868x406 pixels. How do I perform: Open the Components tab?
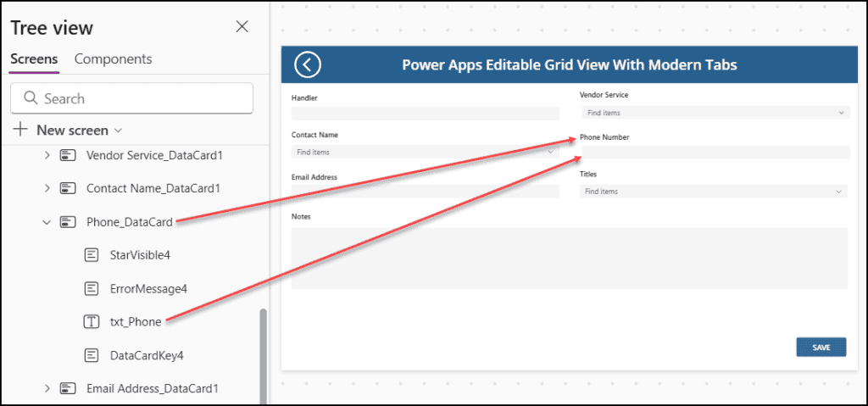point(113,58)
